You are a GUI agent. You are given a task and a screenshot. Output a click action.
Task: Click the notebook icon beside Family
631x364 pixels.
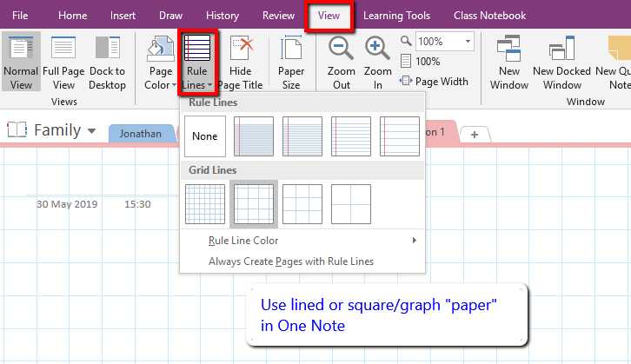click(x=17, y=130)
